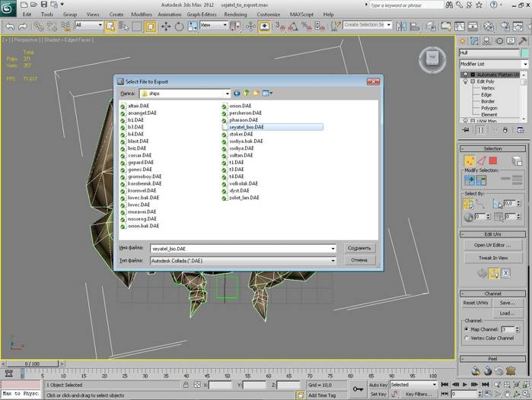The height and width of the screenshot is (400, 532).
Task: Click the Undo arrow in main toolbar
Action: [x=10, y=26]
